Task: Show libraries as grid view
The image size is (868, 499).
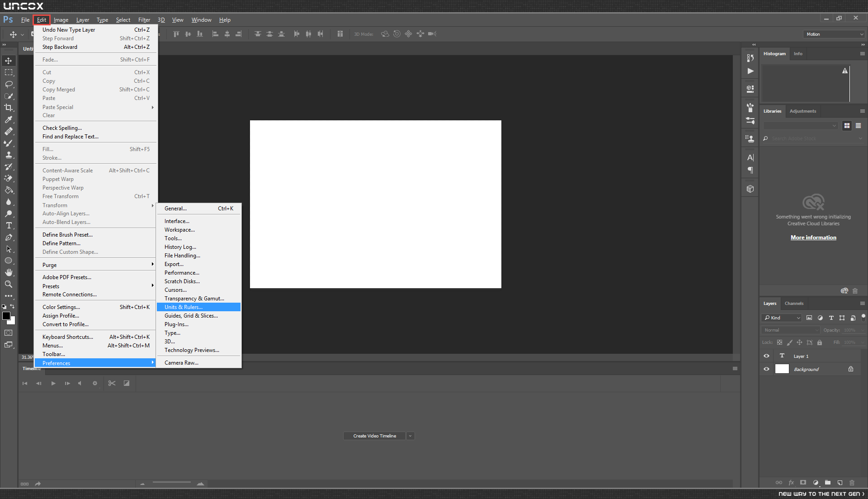Action: click(847, 126)
